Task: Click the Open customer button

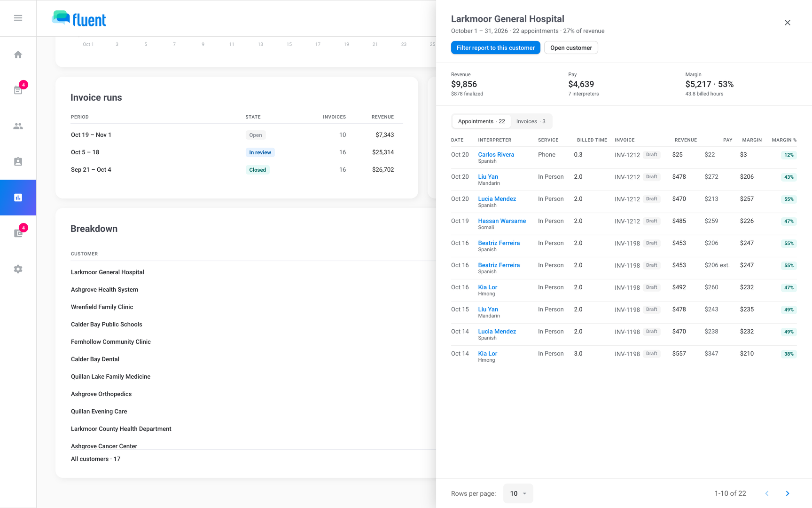Action: click(x=571, y=48)
